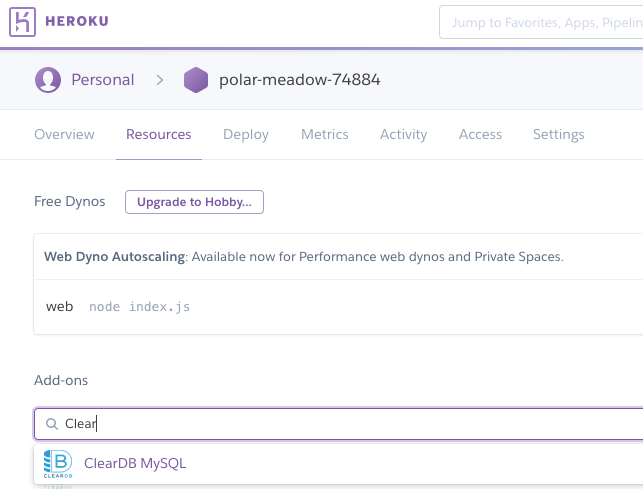Click the HEROKU wordmark text

point(77,21)
